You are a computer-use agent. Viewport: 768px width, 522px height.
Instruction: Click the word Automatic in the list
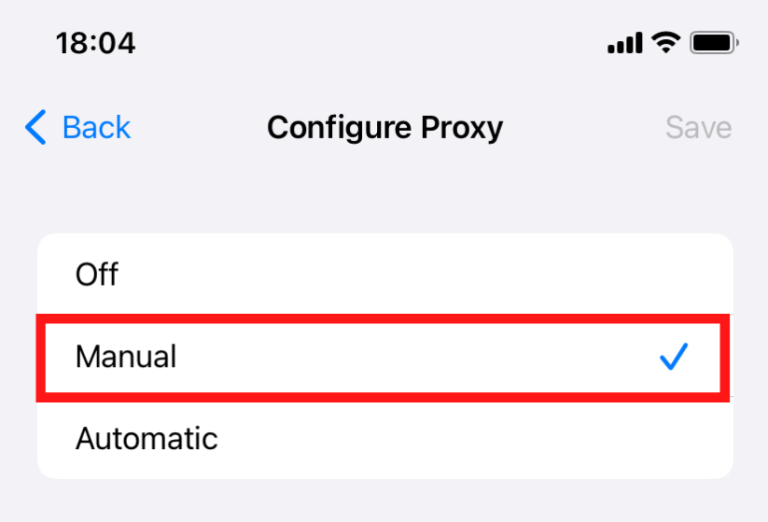146,438
